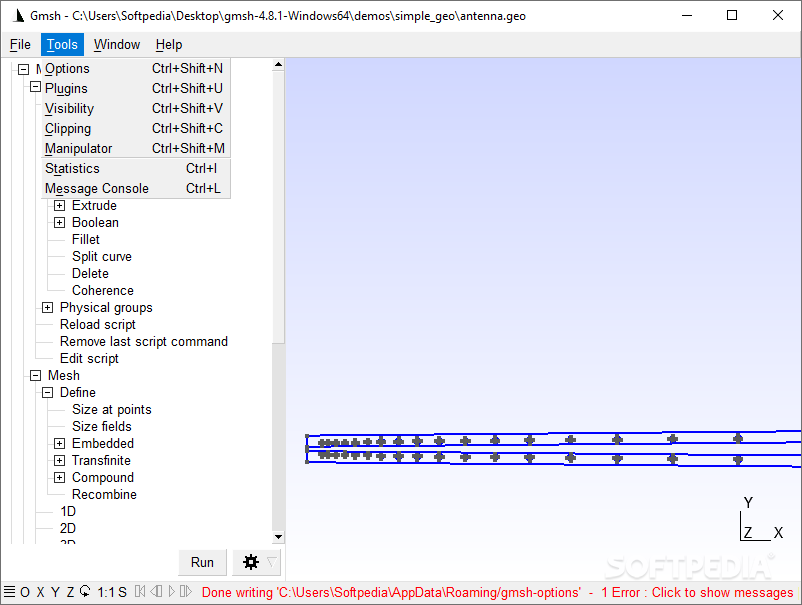The height and width of the screenshot is (605, 802).
Task: Open Statistics from Tools menu
Action: (x=136, y=168)
